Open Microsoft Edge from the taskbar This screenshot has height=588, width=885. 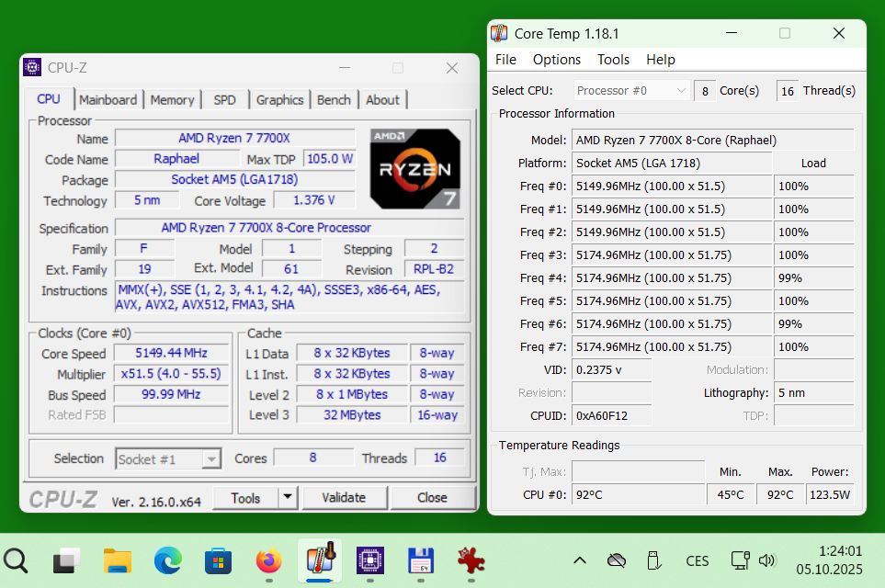tap(168, 560)
